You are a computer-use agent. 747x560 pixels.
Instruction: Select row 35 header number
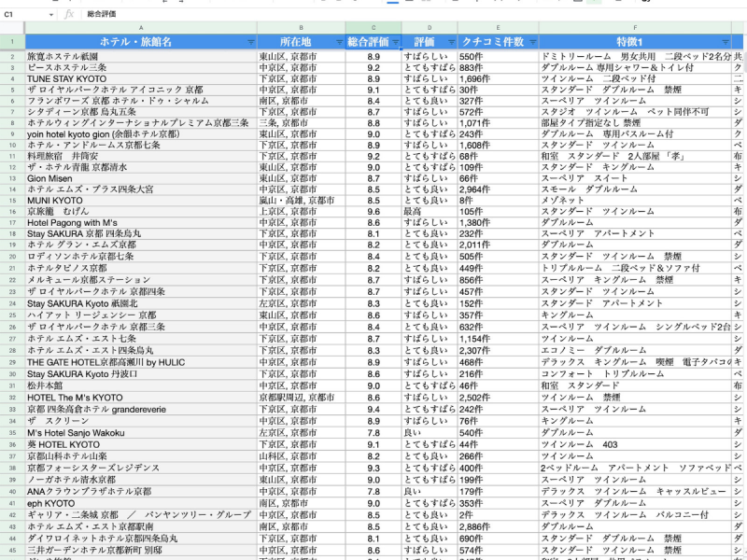pos(12,433)
